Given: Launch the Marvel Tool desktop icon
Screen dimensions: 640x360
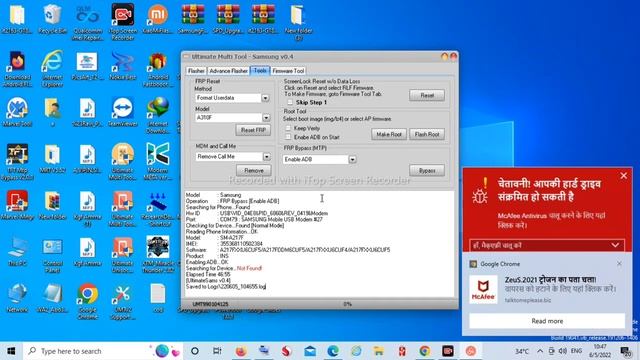Looking at the screenshot, I should pyautogui.click(x=17, y=112).
